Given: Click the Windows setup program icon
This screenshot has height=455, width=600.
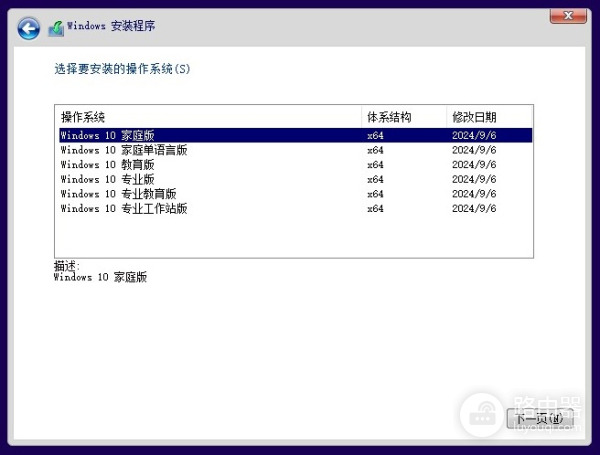Looking at the screenshot, I should pos(56,29).
